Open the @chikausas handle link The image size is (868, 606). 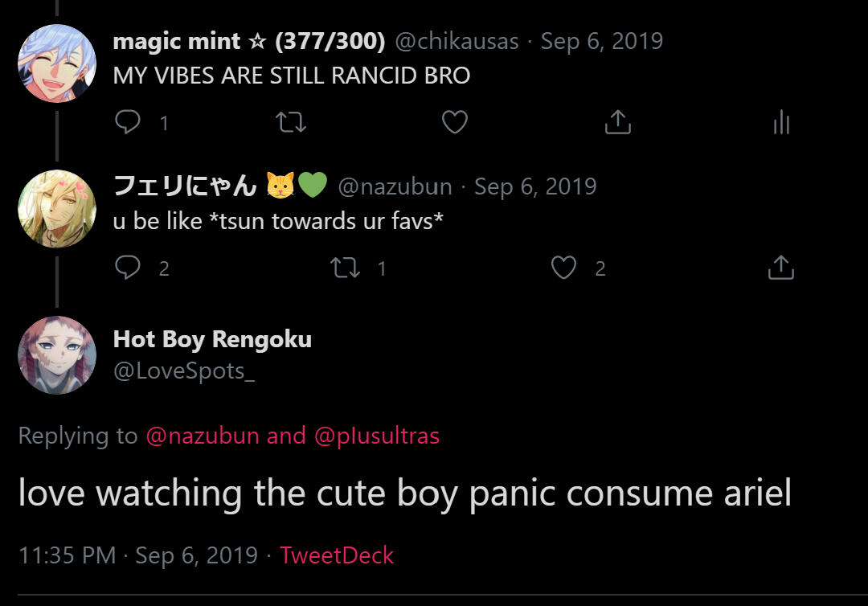457,42
